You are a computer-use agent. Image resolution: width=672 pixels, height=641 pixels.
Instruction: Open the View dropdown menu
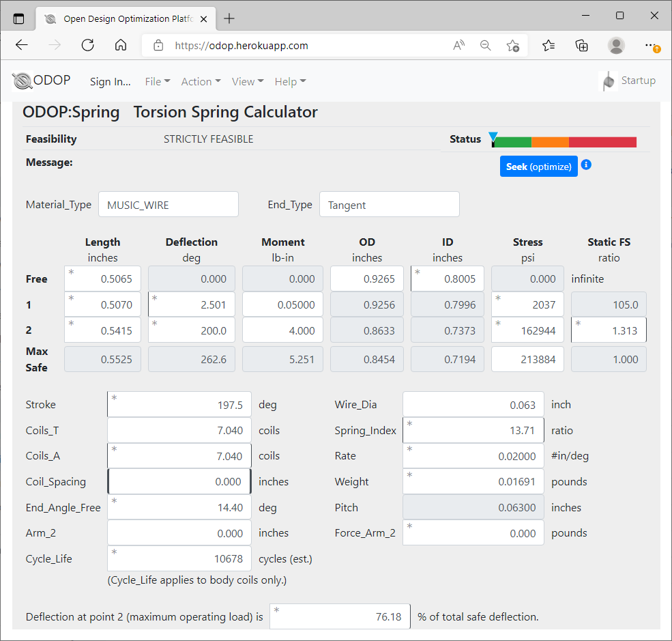pyautogui.click(x=247, y=81)
